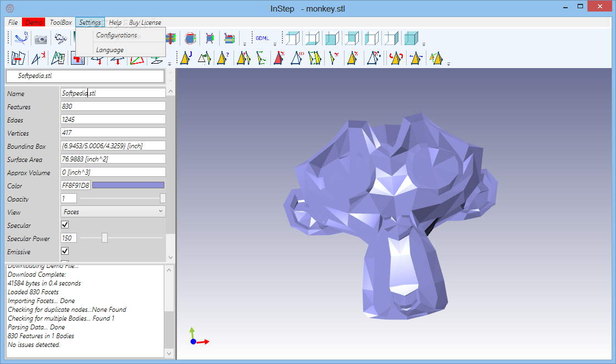This screenshot has width=616, height=364.
Task: Click the pyramid with red rotation arrows icon
Action: tap(396, 58)
